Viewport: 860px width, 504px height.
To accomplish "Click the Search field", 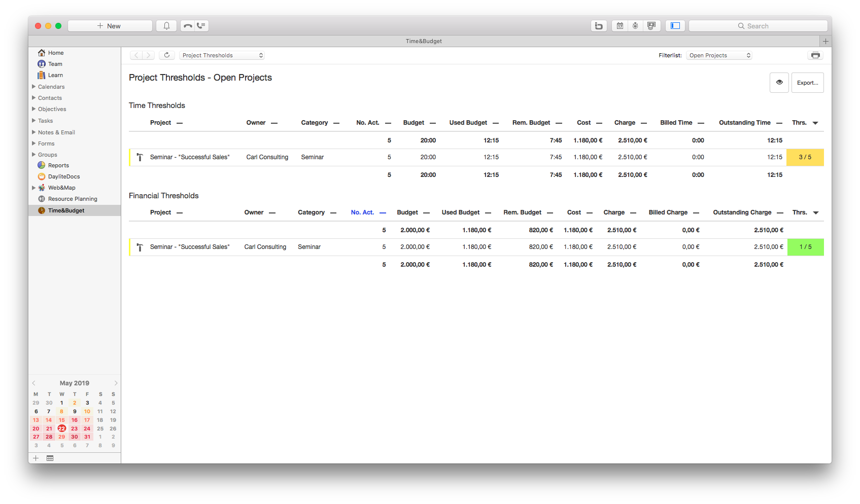I will pyautogui.click(x=758, y=26).
